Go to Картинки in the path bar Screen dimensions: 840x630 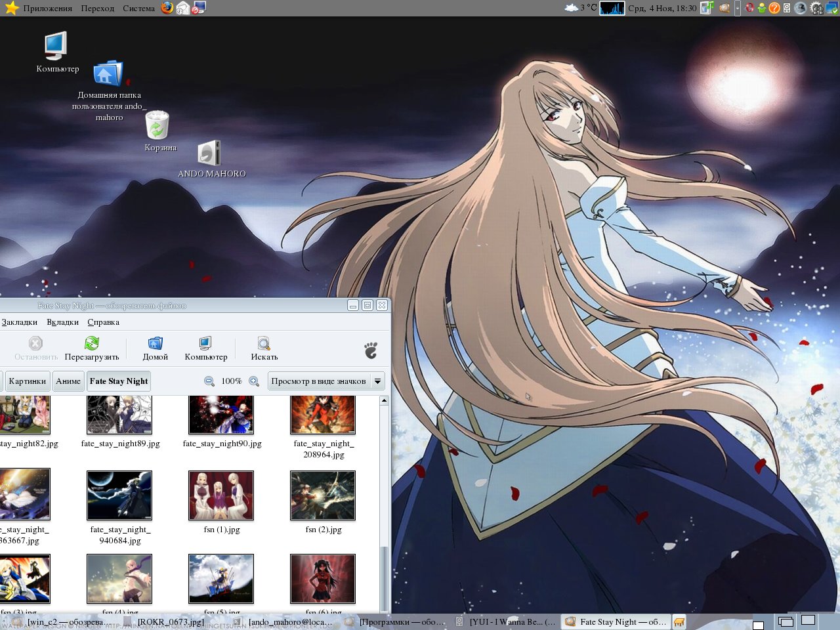[28, 381]
